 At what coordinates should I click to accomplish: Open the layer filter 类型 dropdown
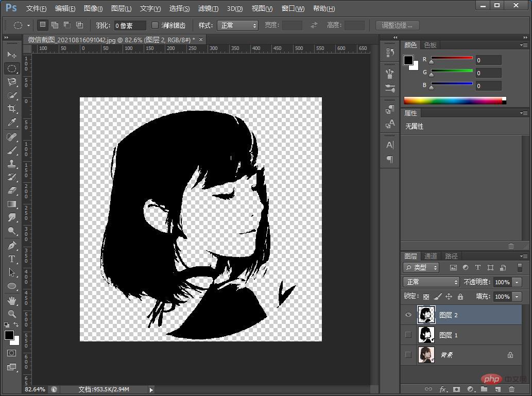click(421, 267)
